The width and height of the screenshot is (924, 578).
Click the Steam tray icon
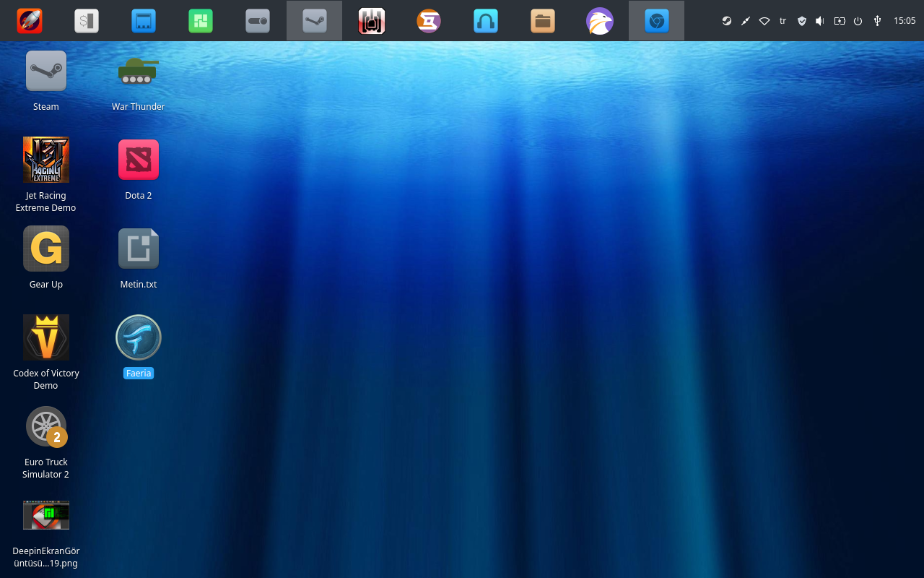727,21
